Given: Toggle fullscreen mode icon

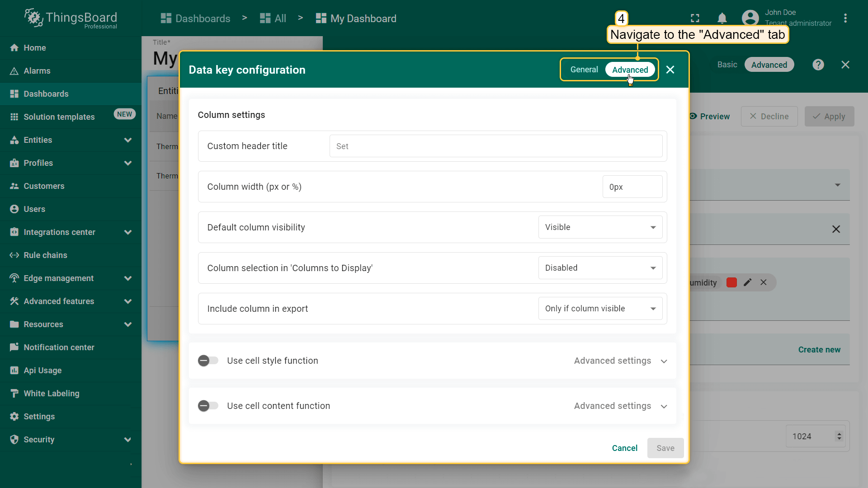Looking at the screenshot, I should tap(695, 19).
